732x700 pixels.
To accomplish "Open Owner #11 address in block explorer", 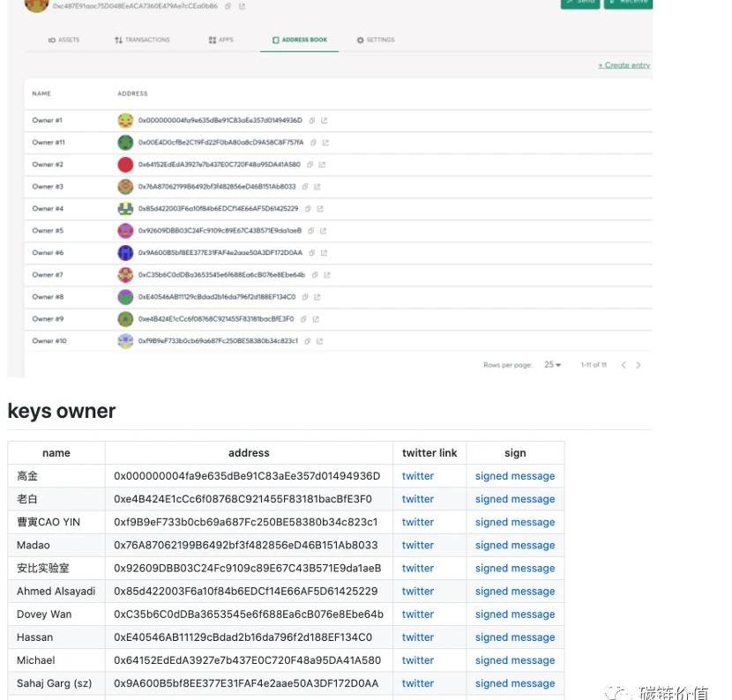I will 325,143.
